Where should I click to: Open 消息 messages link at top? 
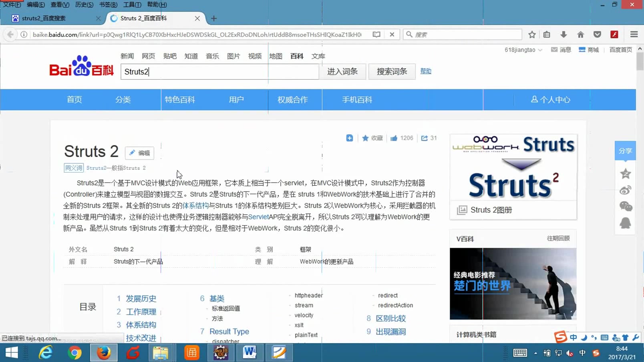click(561, 50)
